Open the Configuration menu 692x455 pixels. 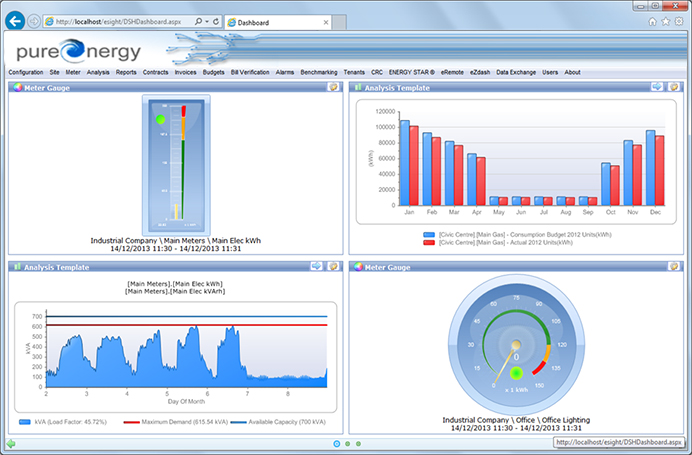pyautogui.click(x=25, y=73)
